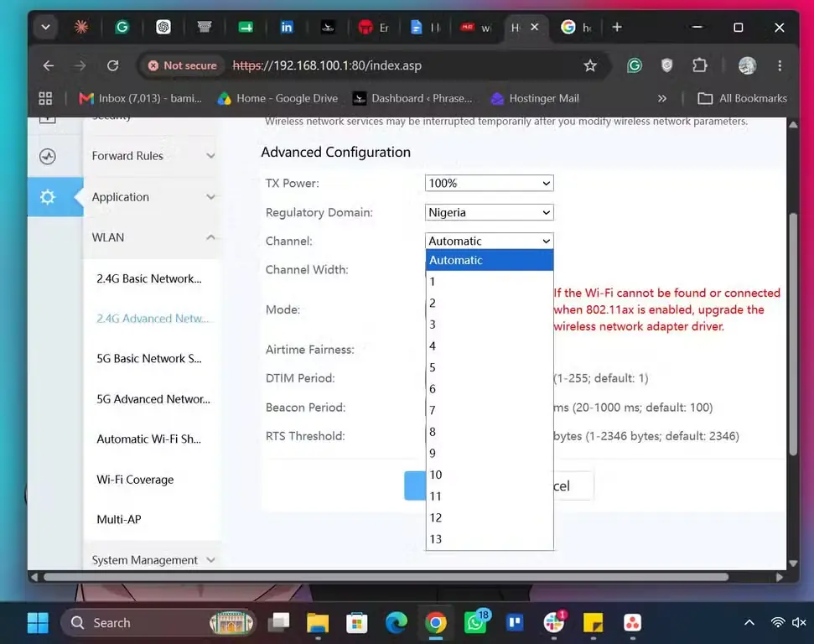Screen dimensions: 814x644
Task: Select Automatic in channel list
Action: (490, 260)
